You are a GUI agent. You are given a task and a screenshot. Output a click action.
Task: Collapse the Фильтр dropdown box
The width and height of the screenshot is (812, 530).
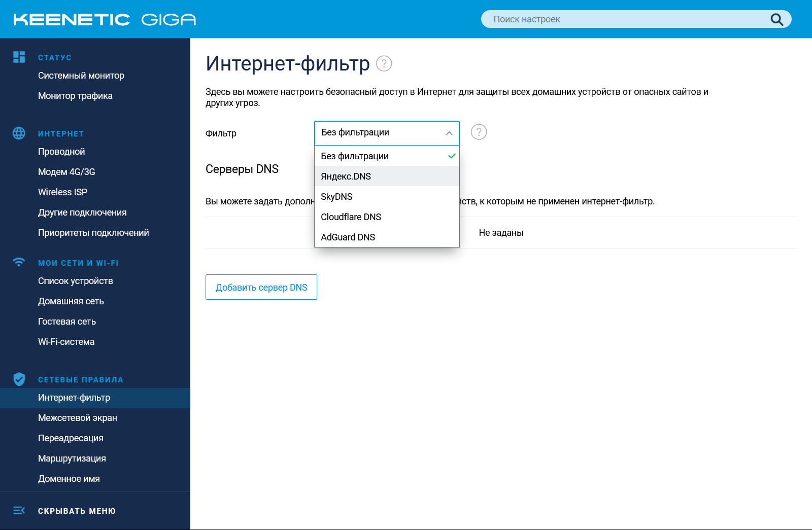point(387,133)
